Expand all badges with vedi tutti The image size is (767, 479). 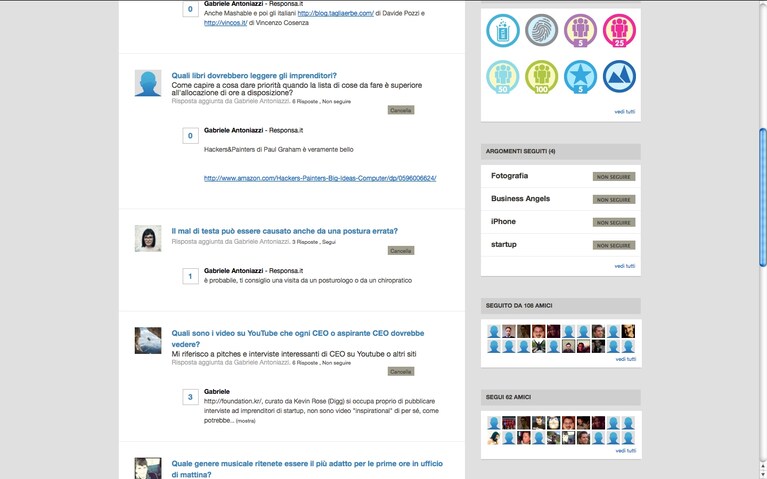coord(625,112)
